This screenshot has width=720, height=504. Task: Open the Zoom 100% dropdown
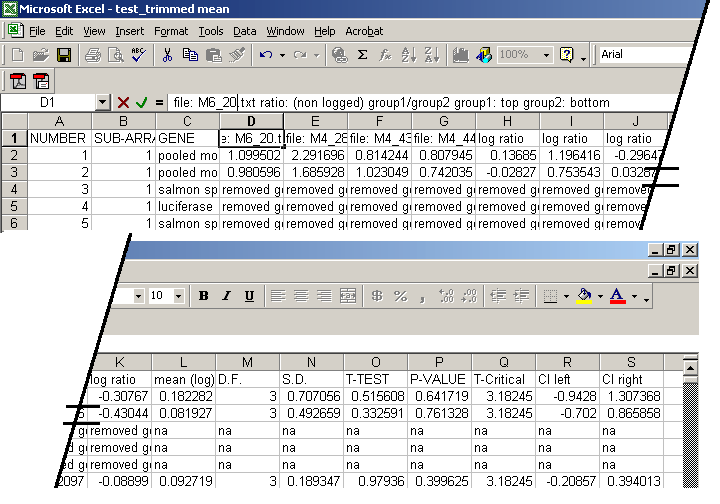click(546, 55)
